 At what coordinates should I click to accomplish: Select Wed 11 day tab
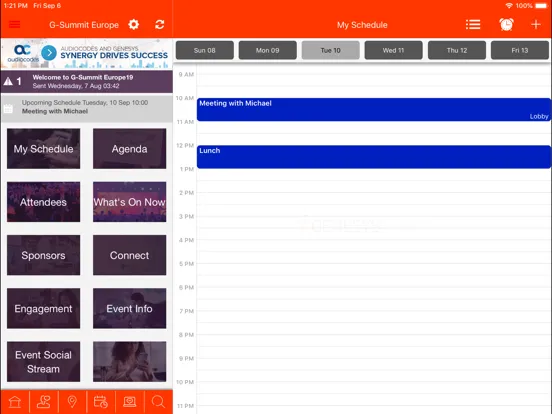[394, 50]
